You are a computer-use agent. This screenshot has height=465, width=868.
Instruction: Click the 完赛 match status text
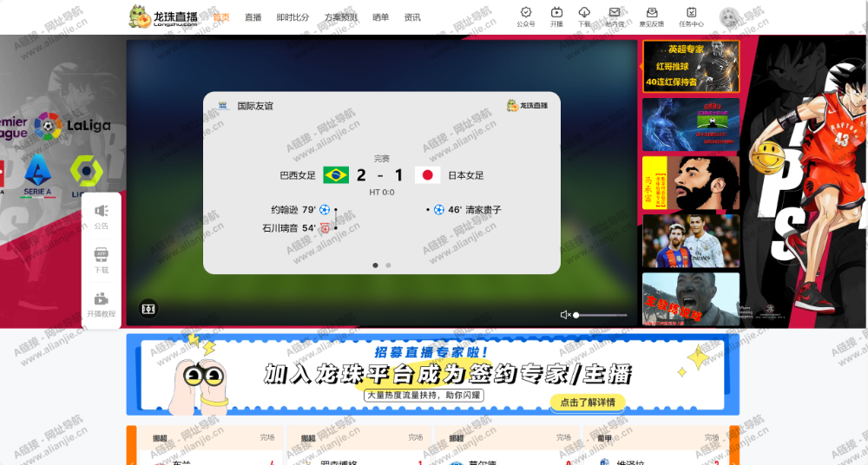coord(382,158)
